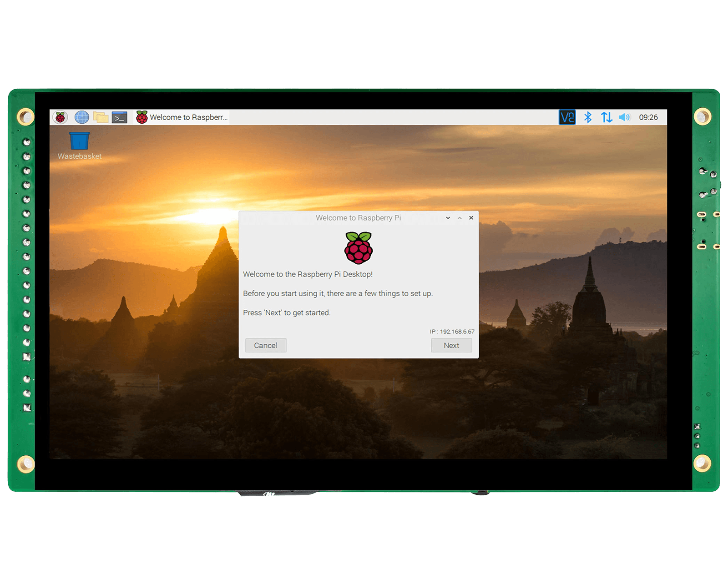Show calendar from the 09:26 clock
This screenshot has width=728, height=584.
[x=648, y=117]
